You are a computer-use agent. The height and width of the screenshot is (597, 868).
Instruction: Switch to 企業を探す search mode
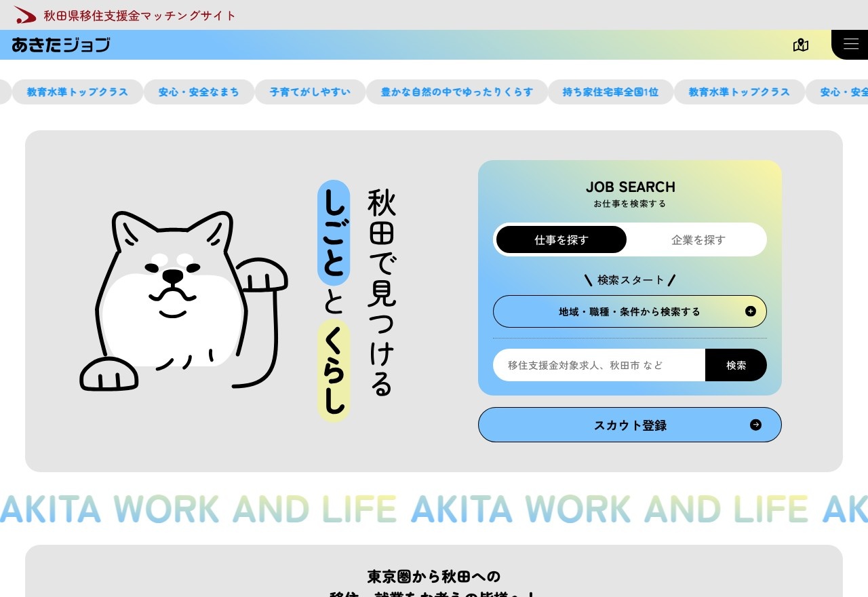[698, 239]
